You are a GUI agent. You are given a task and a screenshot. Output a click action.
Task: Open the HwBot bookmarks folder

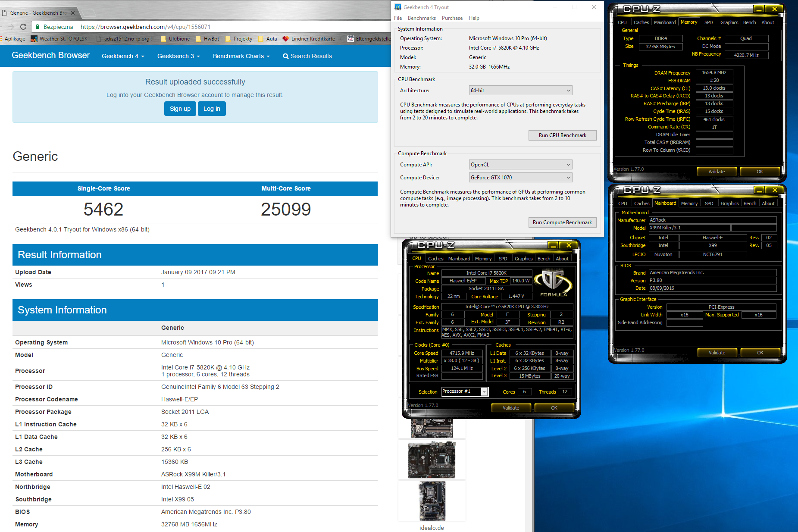207,39
